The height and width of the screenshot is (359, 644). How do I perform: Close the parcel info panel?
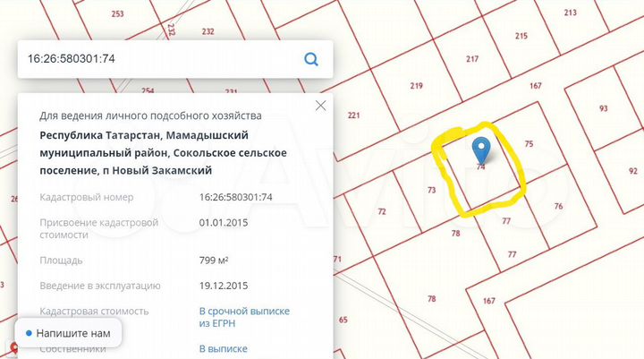pos(320,106)
